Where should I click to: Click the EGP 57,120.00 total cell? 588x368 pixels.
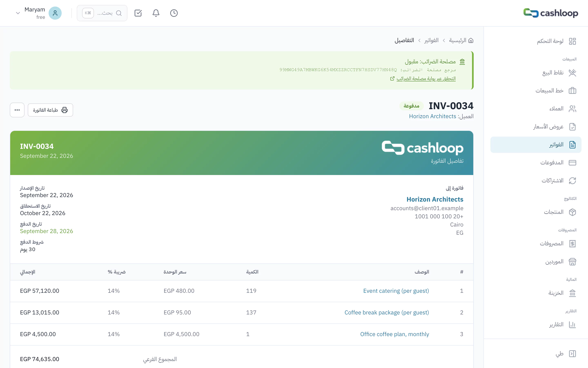point(40,291)
